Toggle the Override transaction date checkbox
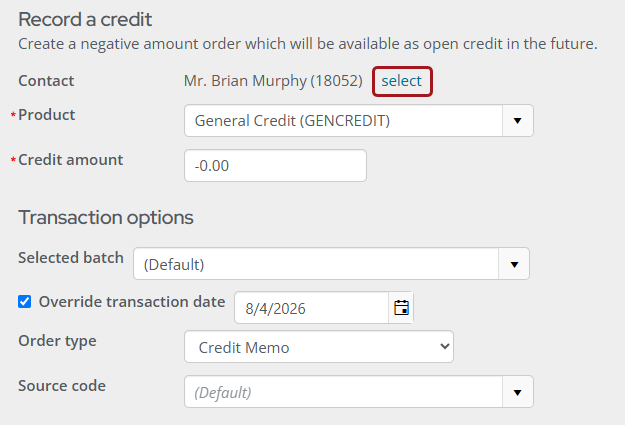The width and height of the screenshot is (625, 425). tap(24, 301)
